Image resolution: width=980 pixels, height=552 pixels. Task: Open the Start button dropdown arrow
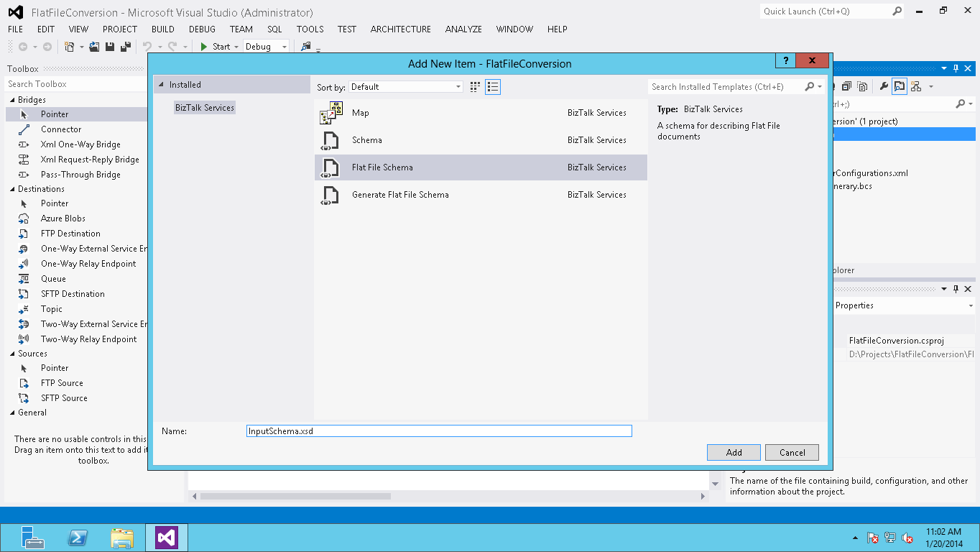tap(236, 47)
